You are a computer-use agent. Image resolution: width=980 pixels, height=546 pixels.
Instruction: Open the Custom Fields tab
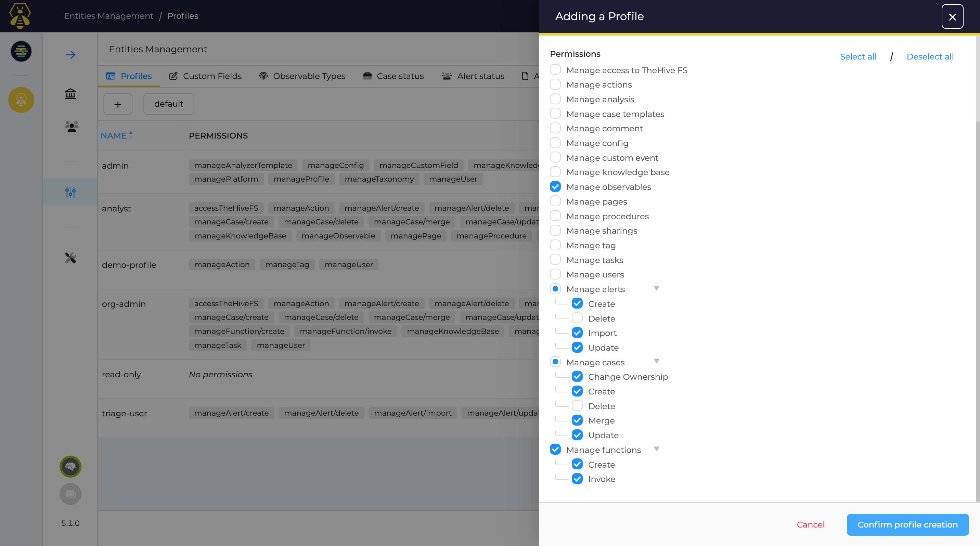205,76
